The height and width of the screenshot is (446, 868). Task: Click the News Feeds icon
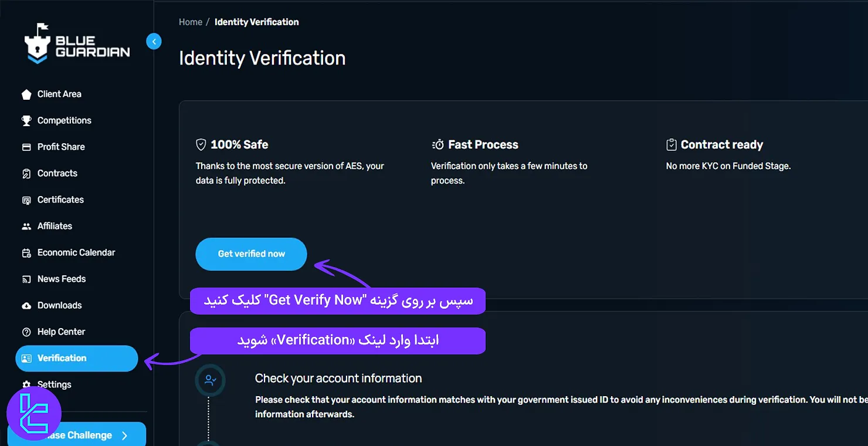point(26,279)
